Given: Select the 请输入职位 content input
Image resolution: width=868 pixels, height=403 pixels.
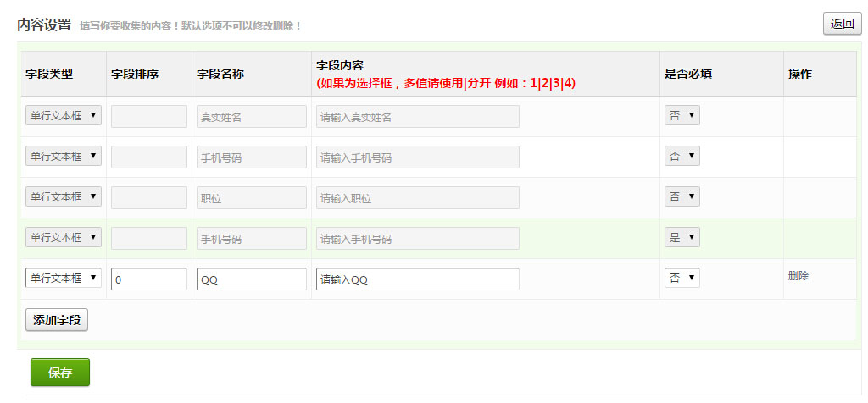Looking at the screenshot, I should click(417, 198).
